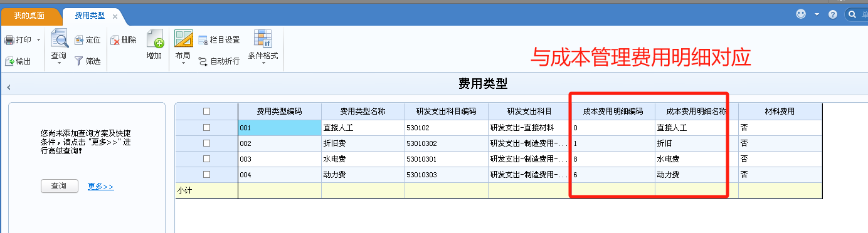Screen dimensions: 868x233
Task: Check the select-all header checkbox
Action: click(x=206, y=111)
